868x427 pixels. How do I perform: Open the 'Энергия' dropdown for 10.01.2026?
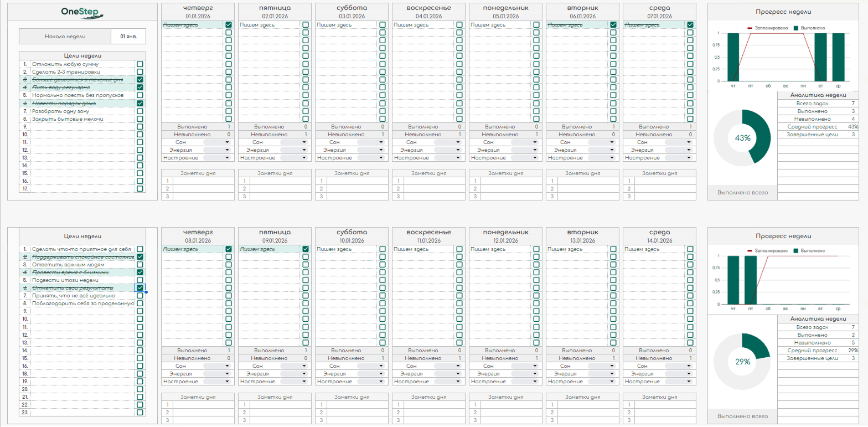pos(381,374)
